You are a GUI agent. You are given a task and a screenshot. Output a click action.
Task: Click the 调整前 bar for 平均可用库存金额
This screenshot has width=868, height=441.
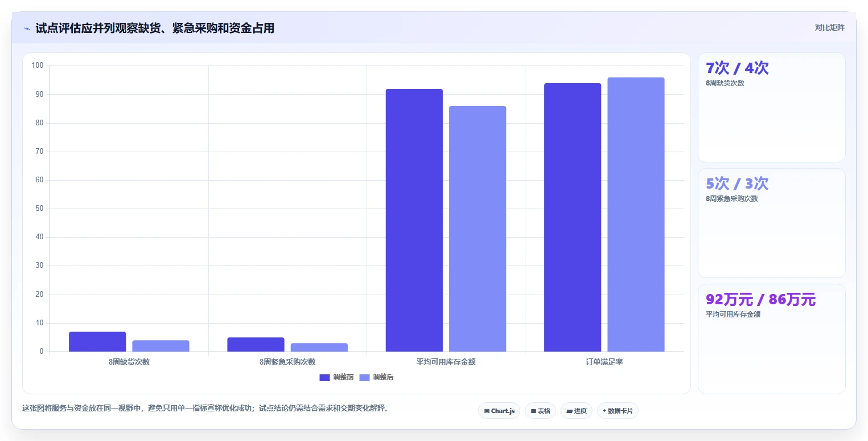[414, 220]
